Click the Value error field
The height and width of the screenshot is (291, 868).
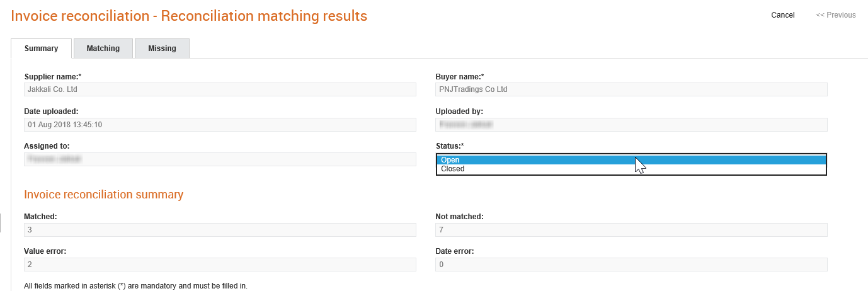click(220, 265)
